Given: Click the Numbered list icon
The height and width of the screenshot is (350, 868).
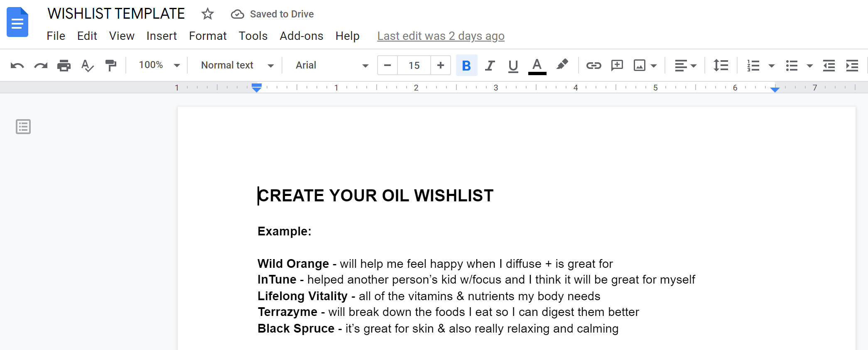Looking at the screenshot, I should [x=753, y=66].
